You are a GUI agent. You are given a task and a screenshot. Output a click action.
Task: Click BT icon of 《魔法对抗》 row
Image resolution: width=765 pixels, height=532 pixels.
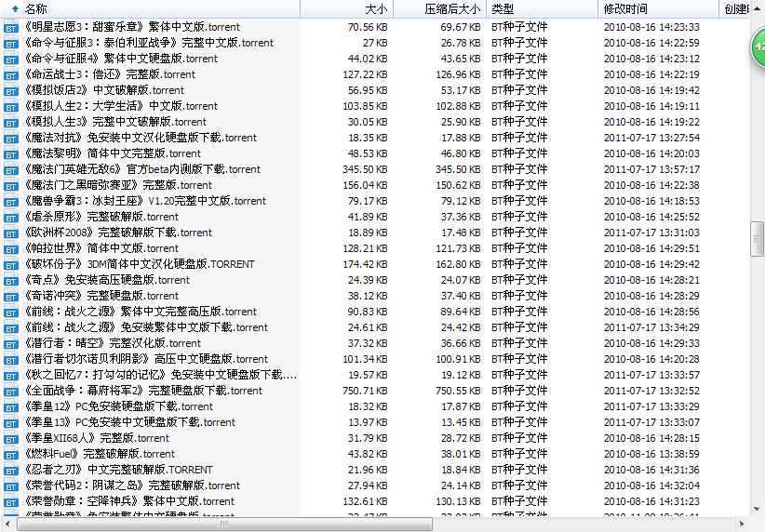point(11,138)
